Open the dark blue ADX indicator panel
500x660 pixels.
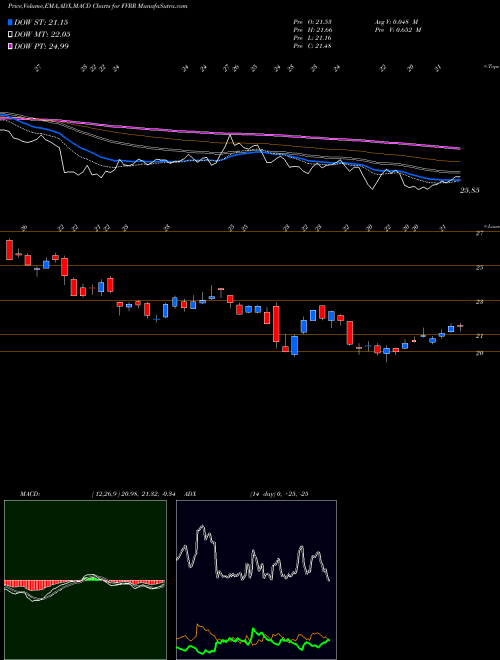(x=256, y=580)
